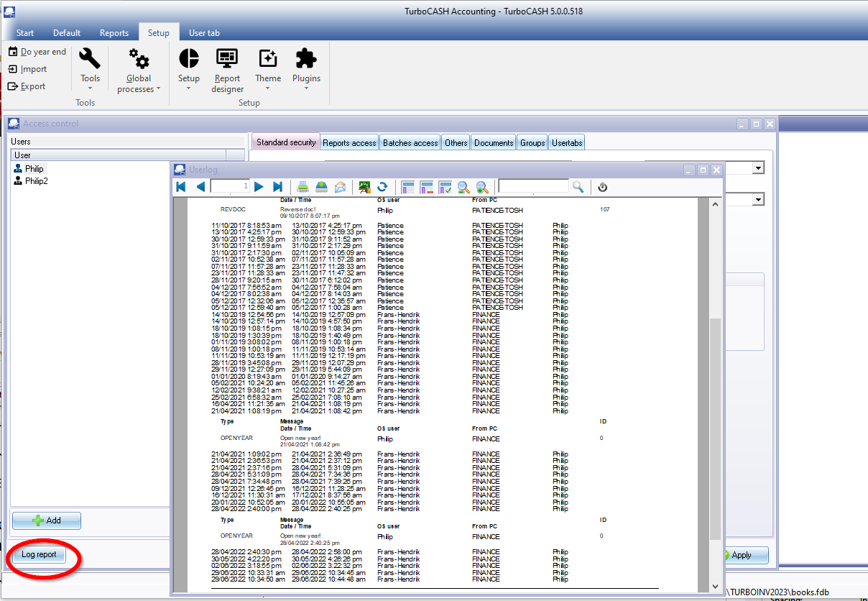This screenshot has width=868, height=601.
Task: Open the Report designer
Action: tap(227, 70)
